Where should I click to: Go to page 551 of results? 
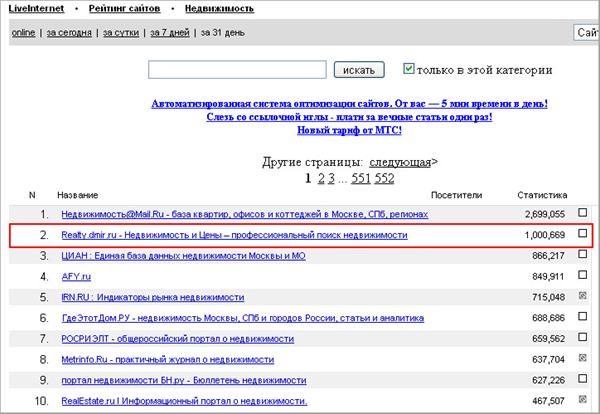[361, 178]
